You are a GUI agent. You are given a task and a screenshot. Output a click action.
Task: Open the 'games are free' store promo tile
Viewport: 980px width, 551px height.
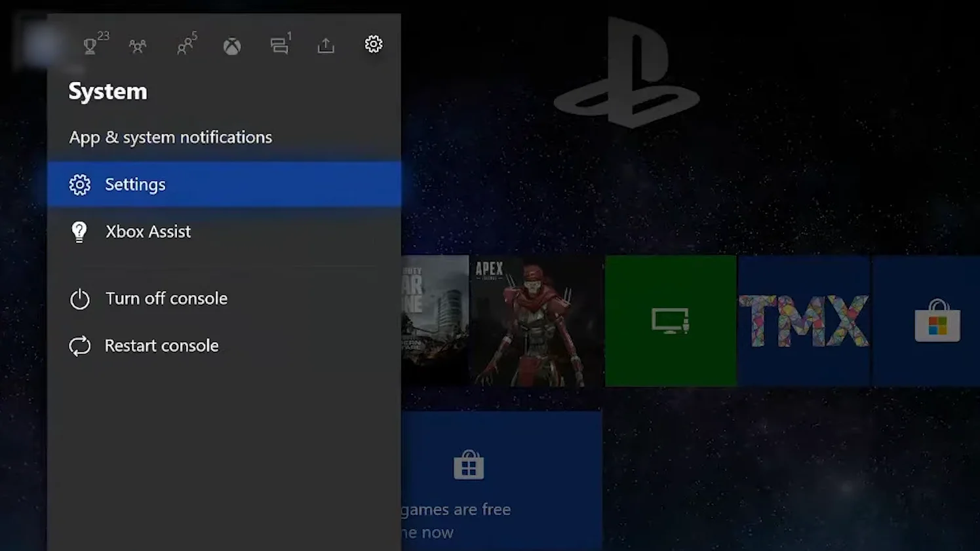(501, 482)
